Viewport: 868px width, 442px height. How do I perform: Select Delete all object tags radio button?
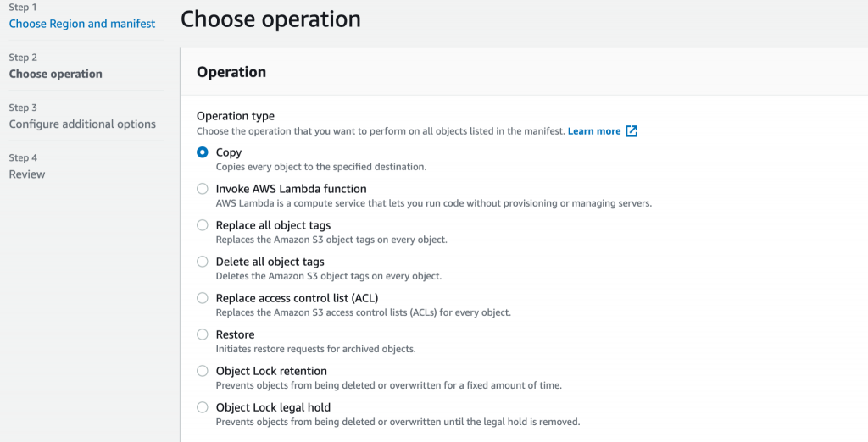[203, 262]
